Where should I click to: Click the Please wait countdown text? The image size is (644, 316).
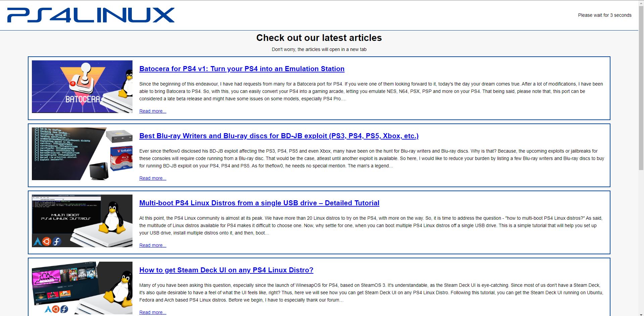tap(605, 15)
